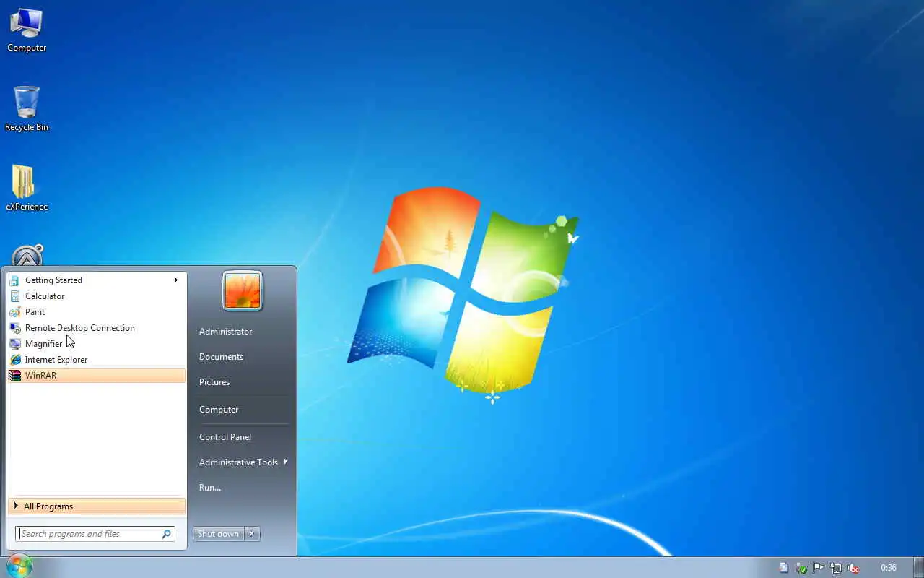Click the search magnifying glass icon
Screen dimensions: 924x578
click(x=166, y=534)
